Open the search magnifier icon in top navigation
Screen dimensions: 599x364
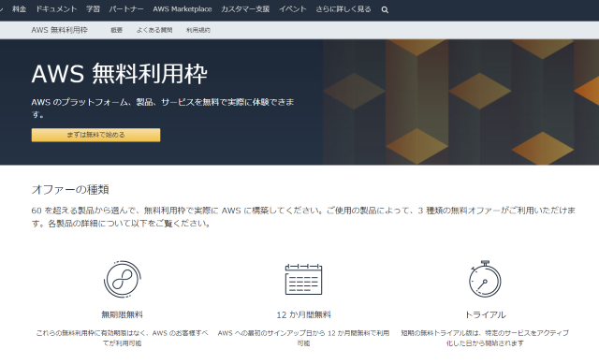click(x=385, y=10)
